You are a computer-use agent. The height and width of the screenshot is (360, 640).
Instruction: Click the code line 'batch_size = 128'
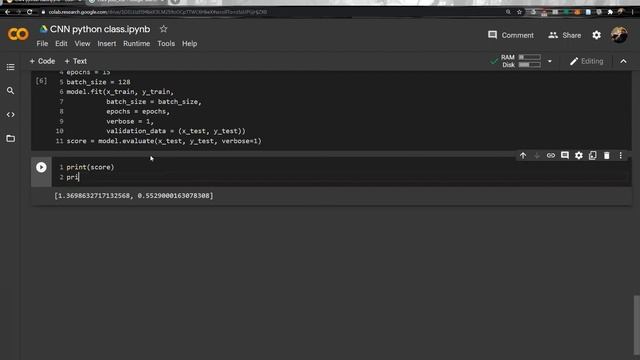coord(98,82)
